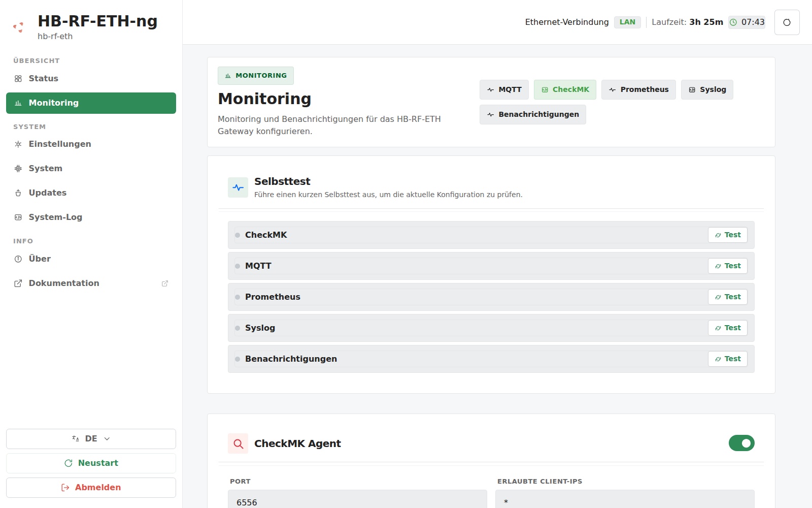Jump to Syslog section tab
This screenshot has width=812, height=508.
[707, 90]
